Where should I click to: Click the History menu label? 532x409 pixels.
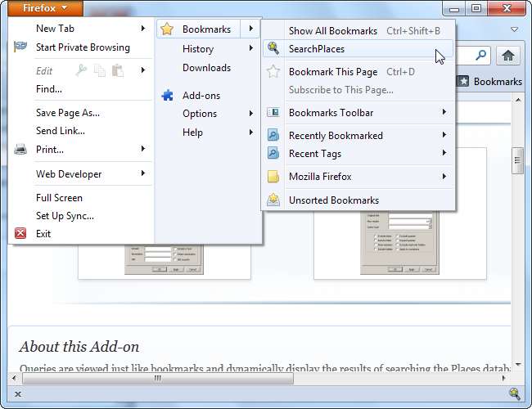click(198, 49)
